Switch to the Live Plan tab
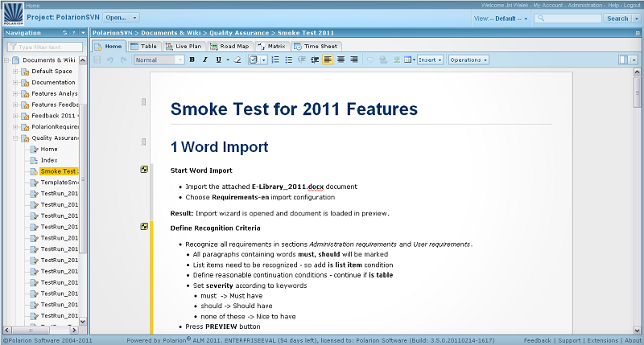The image size is (644, 345). pyautogui.click(x=184, y=47)
